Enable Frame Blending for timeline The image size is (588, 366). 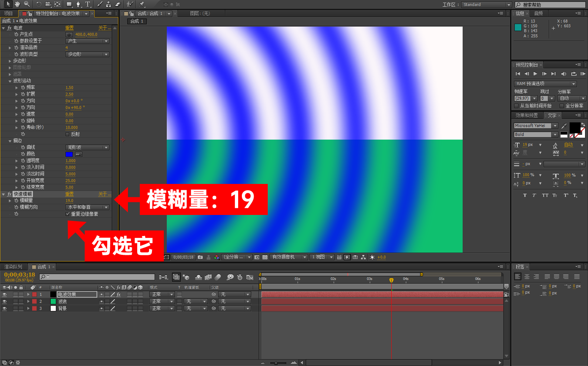[x=208, y=277]
